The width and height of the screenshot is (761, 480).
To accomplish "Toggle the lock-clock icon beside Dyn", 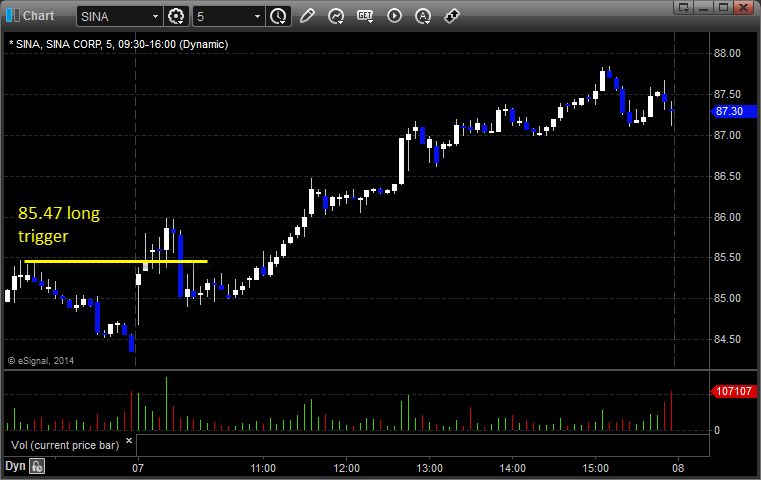I will [37, 466].
